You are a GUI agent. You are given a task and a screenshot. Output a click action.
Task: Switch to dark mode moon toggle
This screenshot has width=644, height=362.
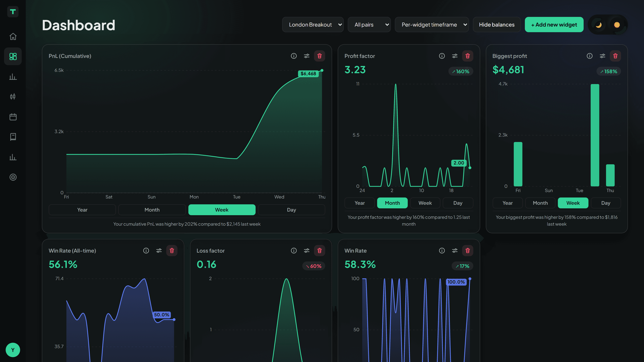point(599,25)
